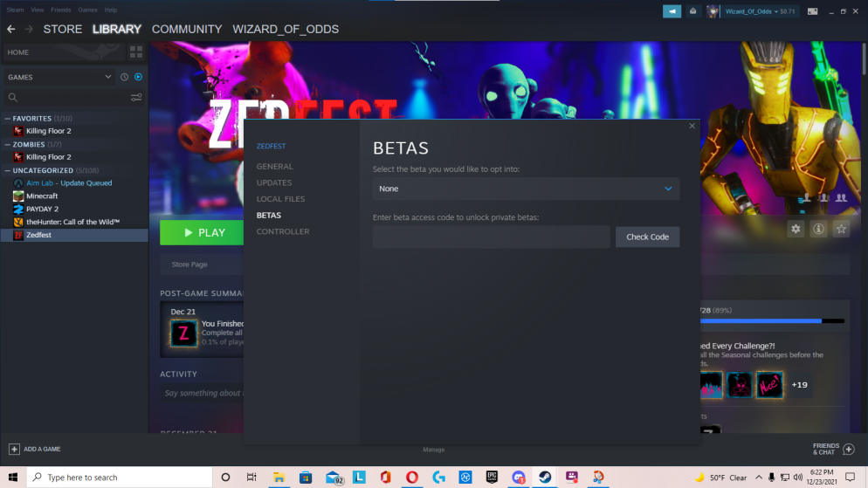
Task: Open the Opera browser taskbar icon
Action: point(412,477)
